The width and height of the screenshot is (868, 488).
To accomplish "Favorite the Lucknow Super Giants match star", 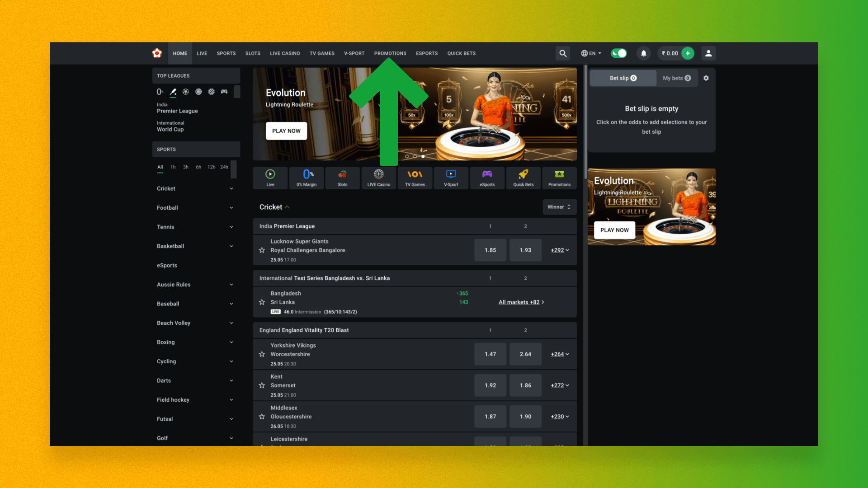I will click(262, 250).
